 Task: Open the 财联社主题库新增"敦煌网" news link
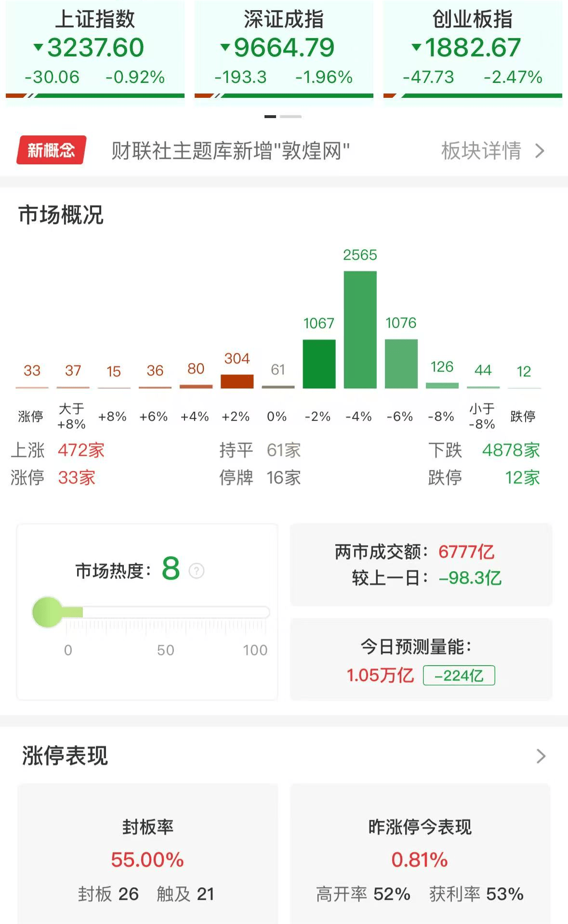point(230,151)
